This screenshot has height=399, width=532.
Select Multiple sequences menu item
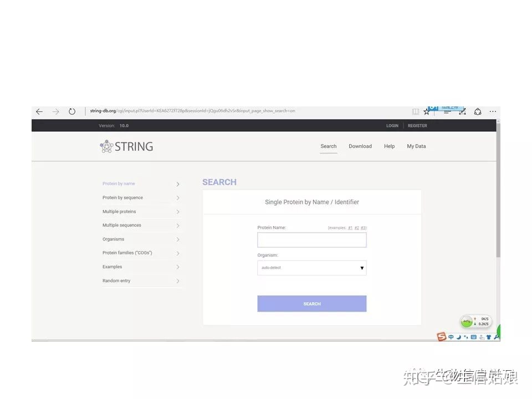pyautogui.click(x=122, y=225)
